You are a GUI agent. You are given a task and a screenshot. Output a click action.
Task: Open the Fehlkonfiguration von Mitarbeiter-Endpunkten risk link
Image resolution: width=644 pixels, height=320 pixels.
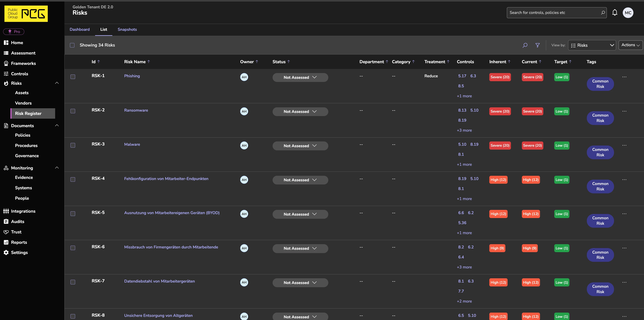pyautogui.click(x=166, y=179)
